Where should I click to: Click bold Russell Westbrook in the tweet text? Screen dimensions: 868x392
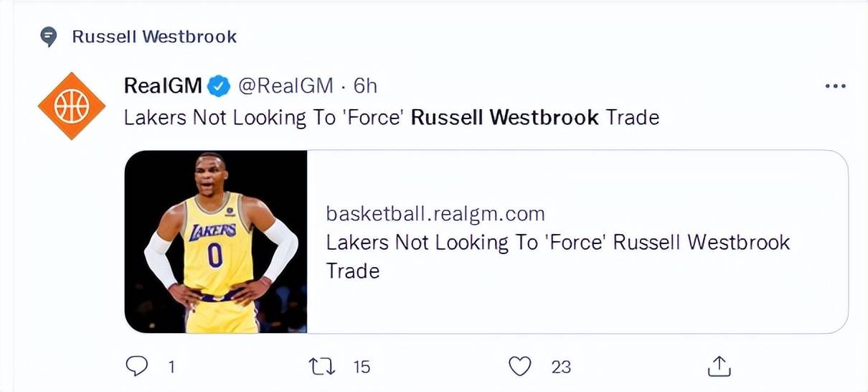coord(505,117)
